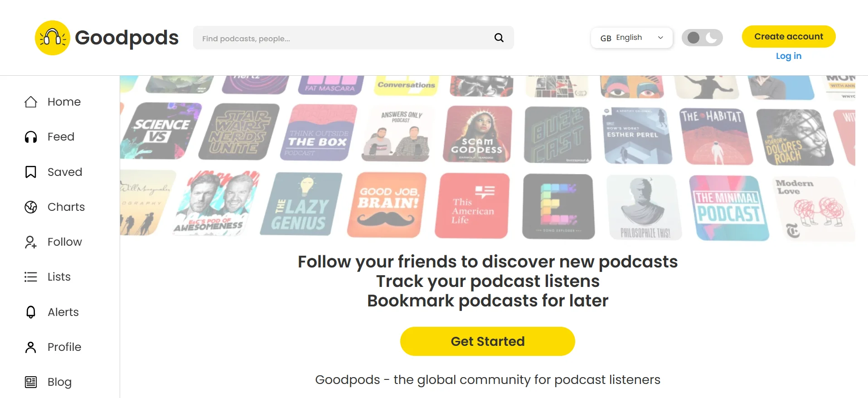Click the Saved bookmark icon
Viewport: 868px width, 398px height.
[x=30, y=172]
